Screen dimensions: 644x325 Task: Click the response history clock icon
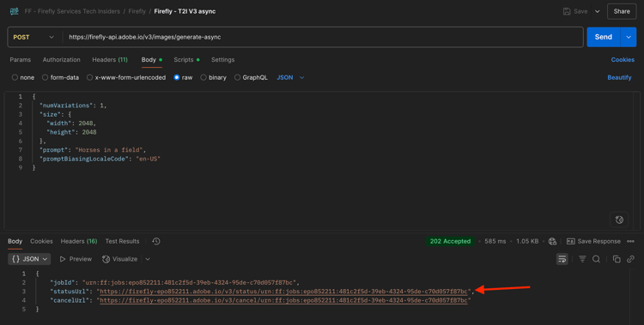pyautogui.click(x=156, y=241)
